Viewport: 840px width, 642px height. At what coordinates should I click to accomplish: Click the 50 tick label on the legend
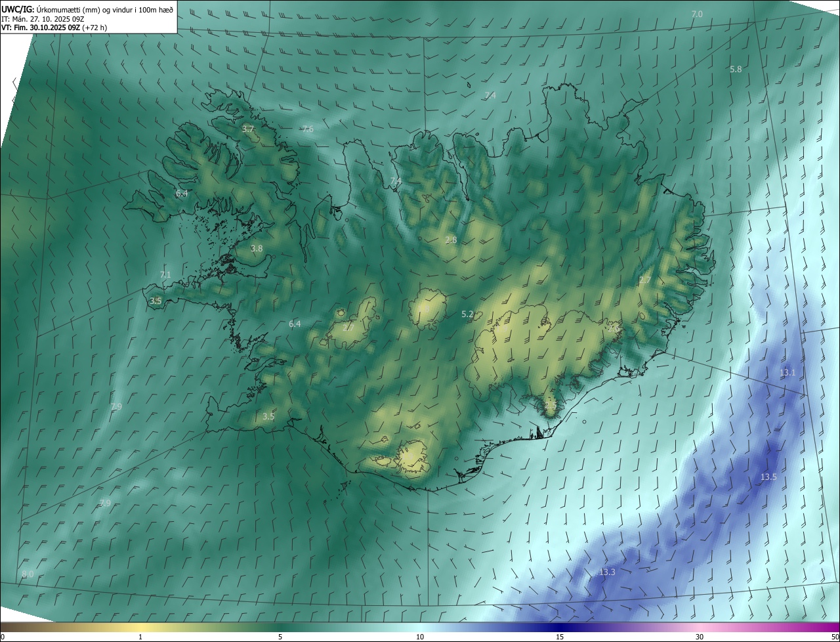835,637
